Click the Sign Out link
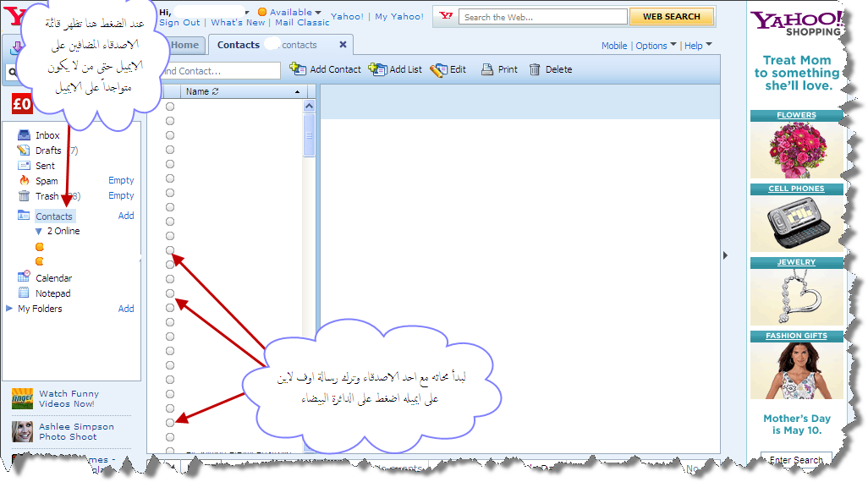 (x=179, y=22)
